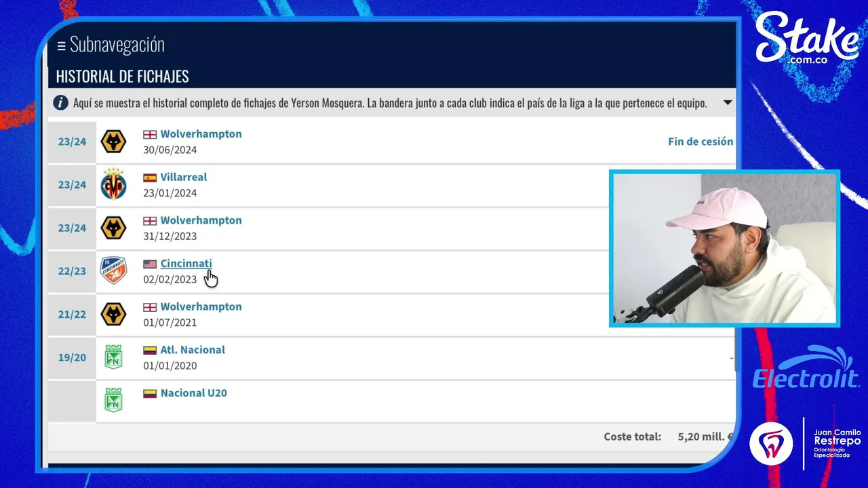
Task: Click the date 02/02/2023
Action: coord(170,279)
